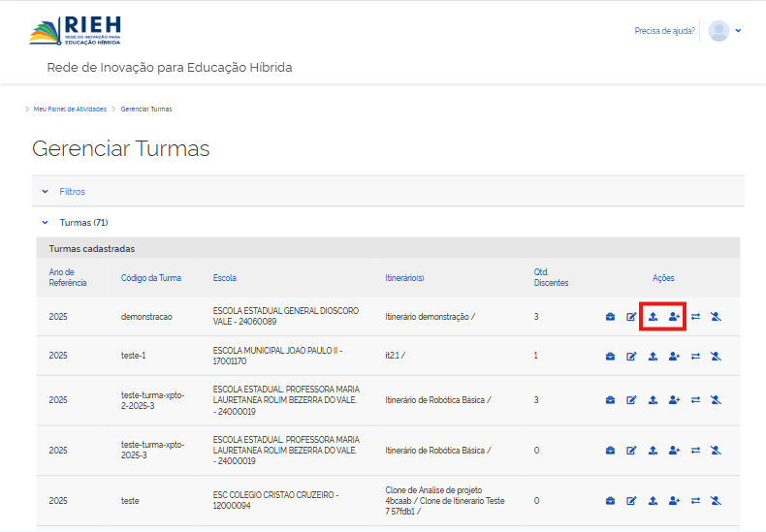Click the briefcase icon for turma demonstracao
The image size is (766, 532).
coord(610,317)
